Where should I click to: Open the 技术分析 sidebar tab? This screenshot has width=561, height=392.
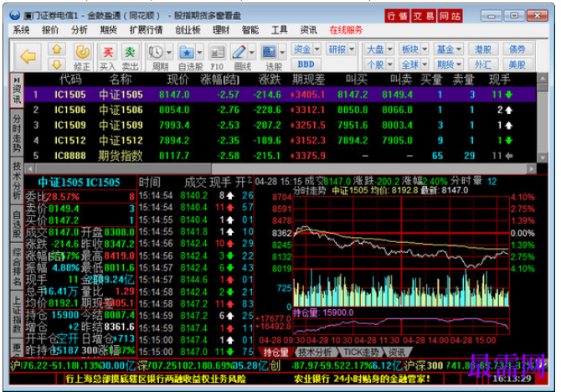point(17,180)
